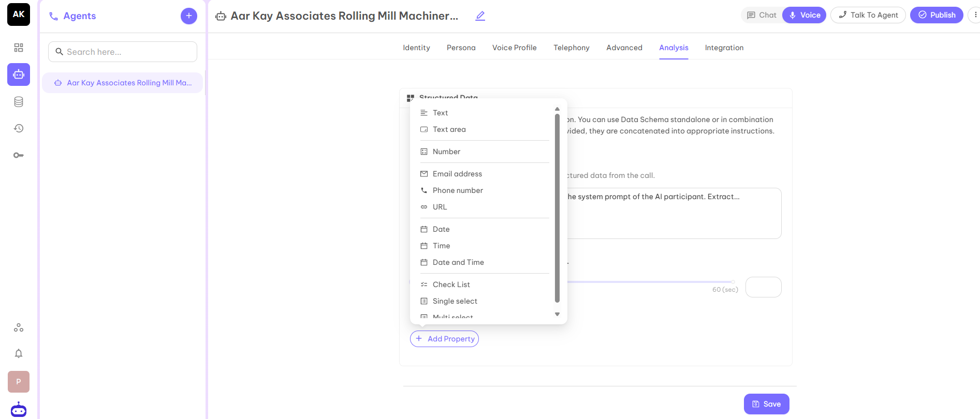Click the chatbot icon at sidebar bottom

click(19, 410)
